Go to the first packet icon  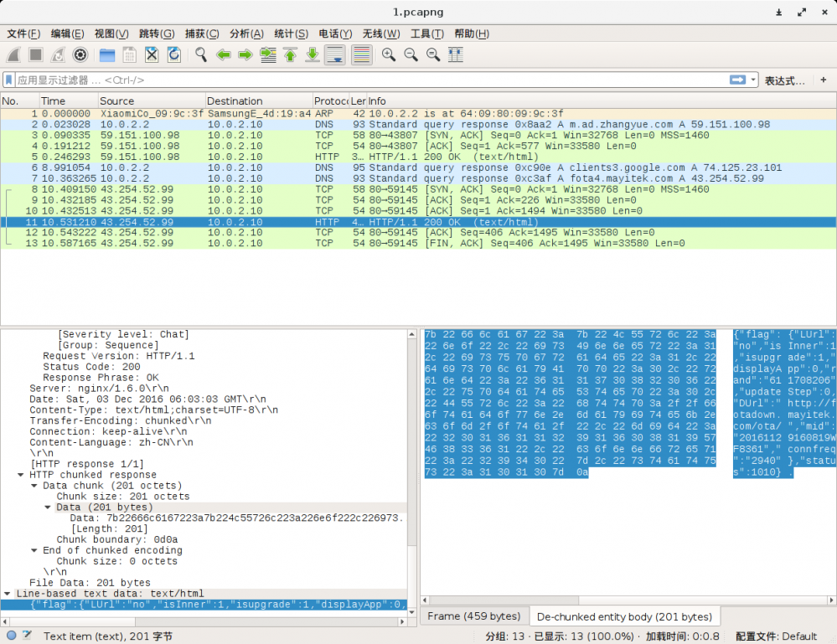pos(290,55)
